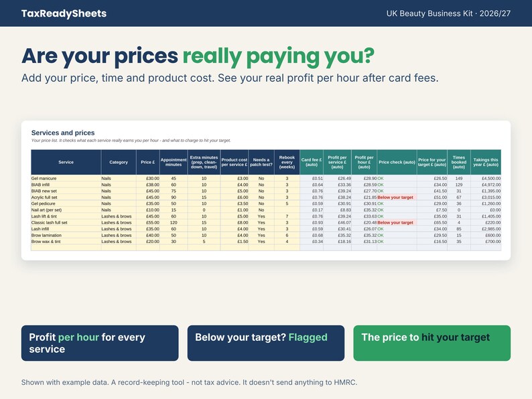Select the £30.00 price for Gel manicure
532x399 pixels.
point(148,178)
